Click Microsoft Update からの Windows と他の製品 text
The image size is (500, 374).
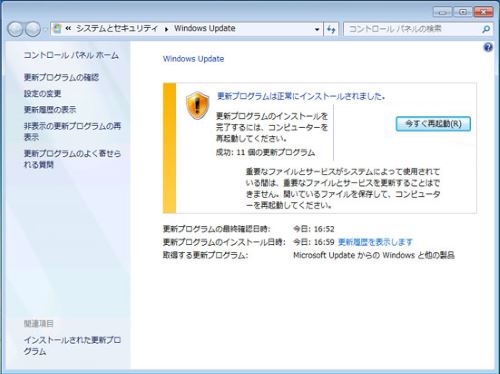[374, 255]
